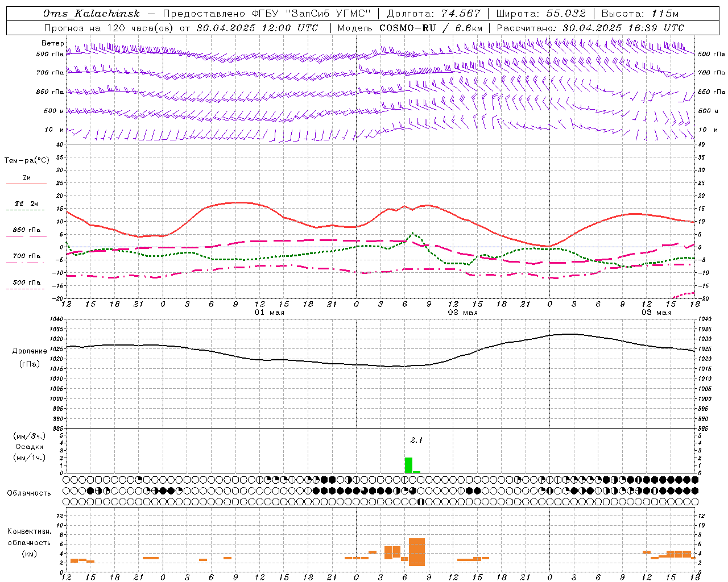This screenshot has width=728, height=582.
Task: Click the Td 2м legend label
Action: point(26,203)
